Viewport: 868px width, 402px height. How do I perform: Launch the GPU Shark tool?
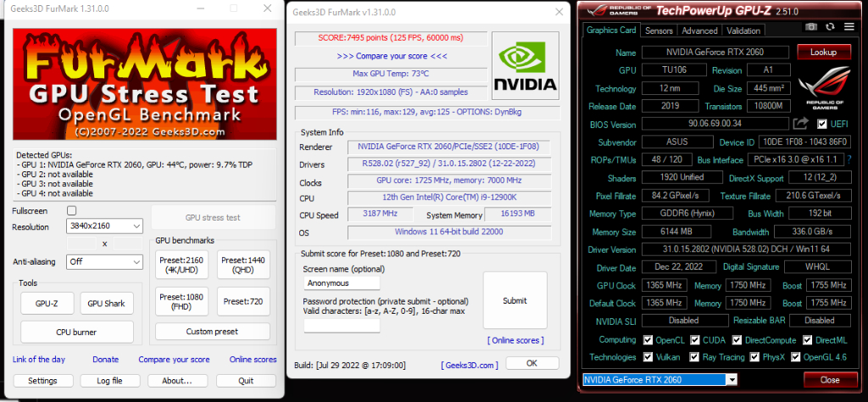(107, 304)
